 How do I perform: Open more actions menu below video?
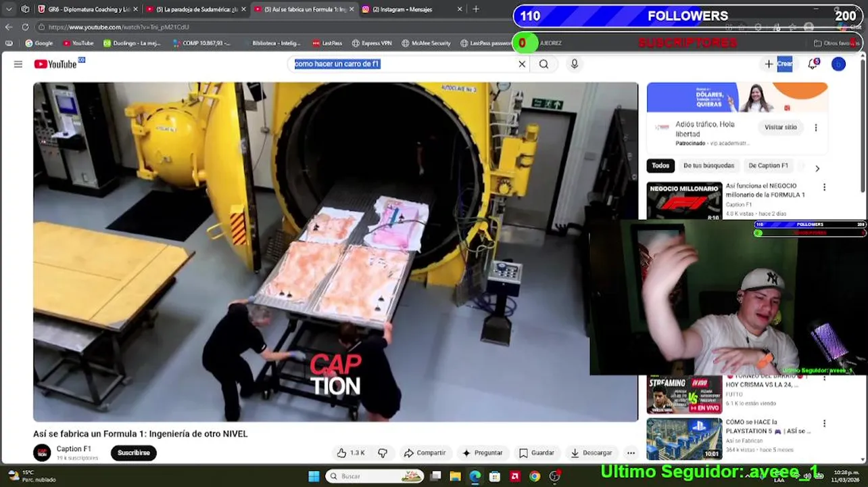[x=631, y=453]
